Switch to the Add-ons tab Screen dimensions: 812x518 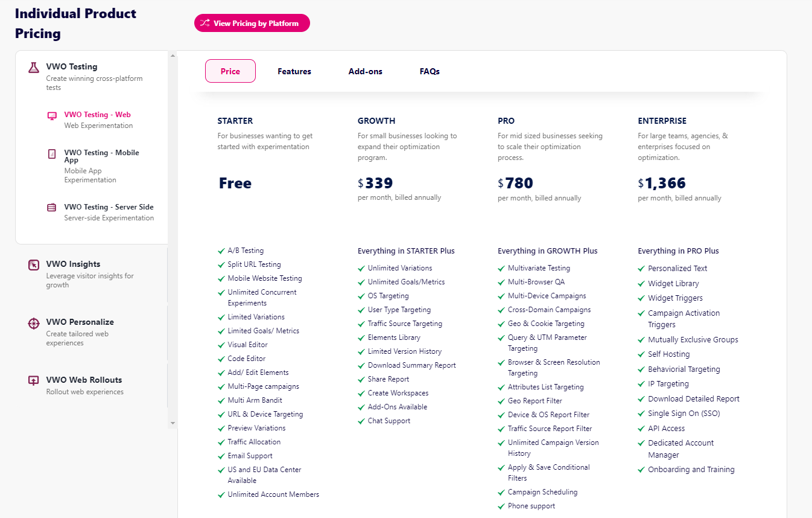[366, 71]
